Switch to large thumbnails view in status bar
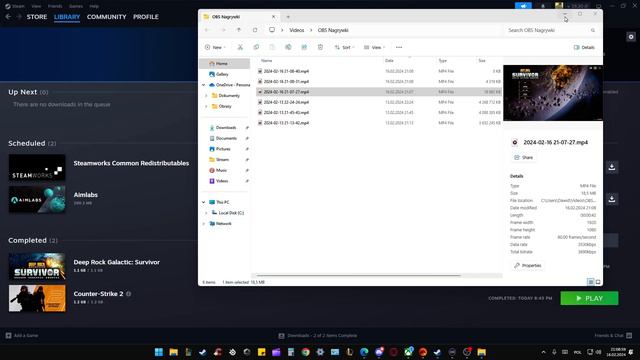 (x=598, y=282)
